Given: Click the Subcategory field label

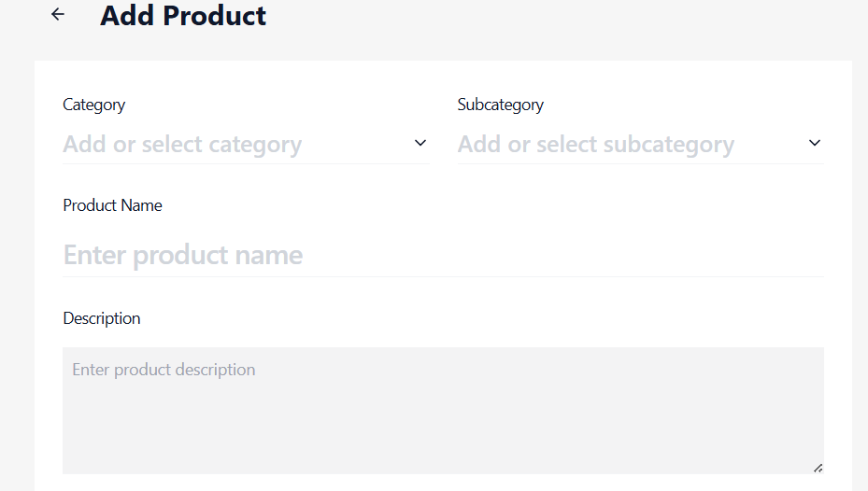Looking at the screenshot, I should pos(501,105).
